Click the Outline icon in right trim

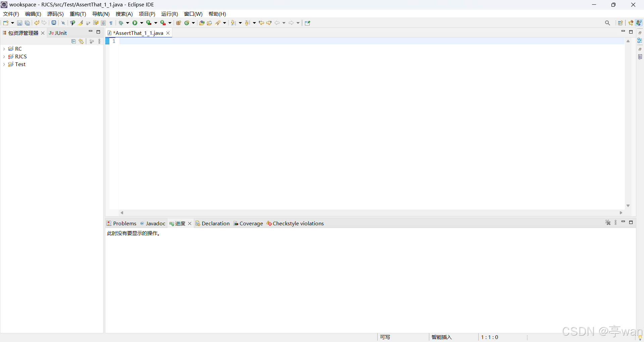coord(640,41)
